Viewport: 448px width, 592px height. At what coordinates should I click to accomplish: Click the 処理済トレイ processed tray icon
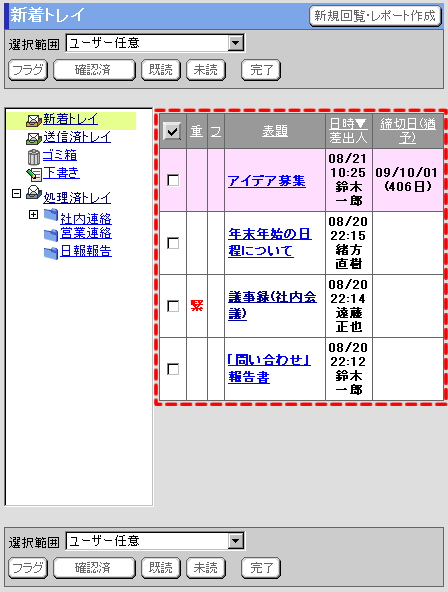pos(34,193)
